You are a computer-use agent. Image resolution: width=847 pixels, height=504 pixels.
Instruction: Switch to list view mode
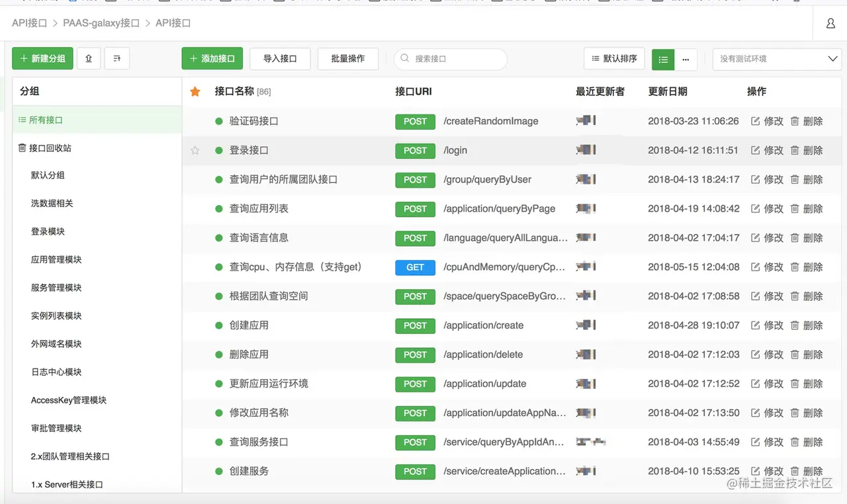click(x=663, y=59)
